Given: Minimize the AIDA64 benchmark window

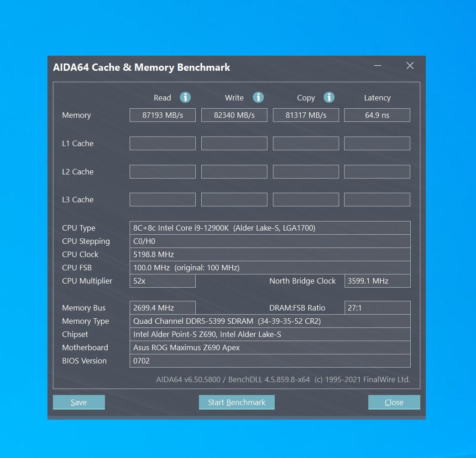Looking at the screenshot, I should point(377,66).
